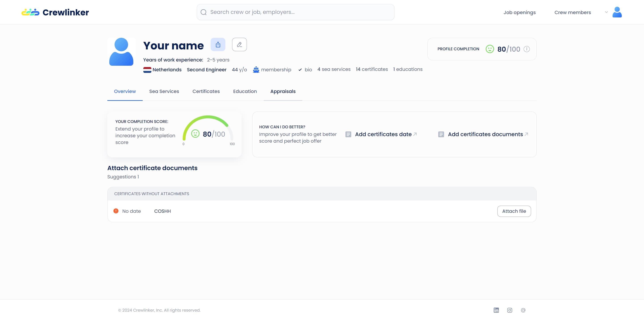
Task: Share the profile with share icon
Action: (218, 44)
